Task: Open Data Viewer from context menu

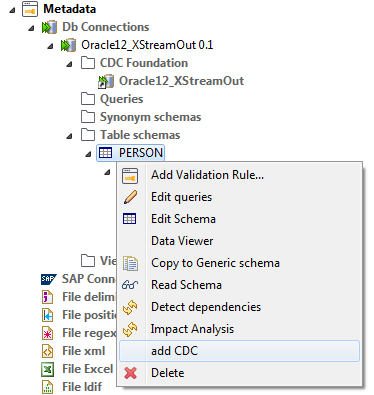Action: pyautogui.click(x=239, y=241)
